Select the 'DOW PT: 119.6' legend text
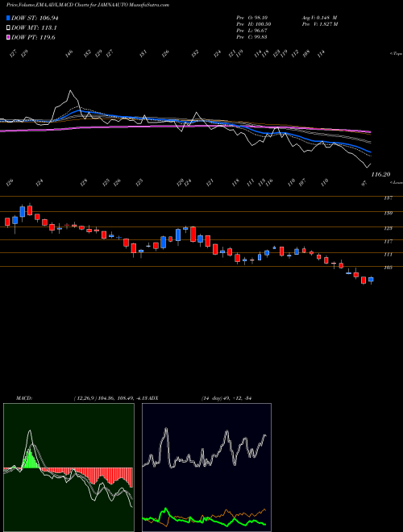This screenshot has height=532, width=403. 33,38
